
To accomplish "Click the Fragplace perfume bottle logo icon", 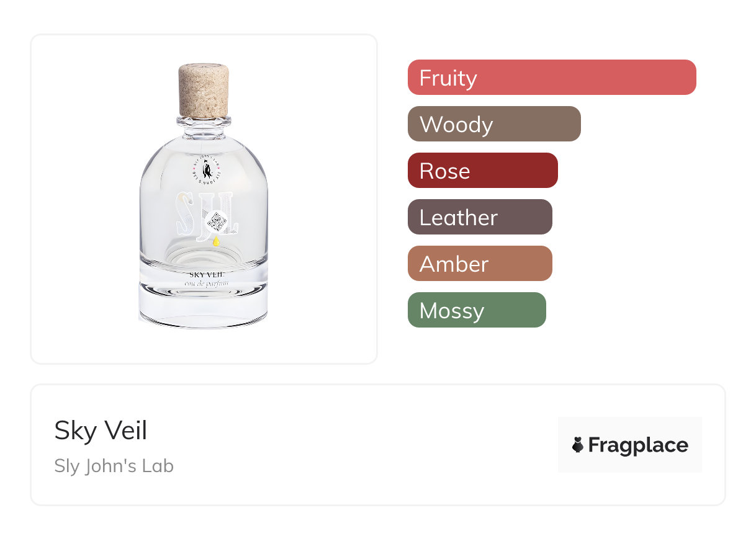I will [577, 445].
